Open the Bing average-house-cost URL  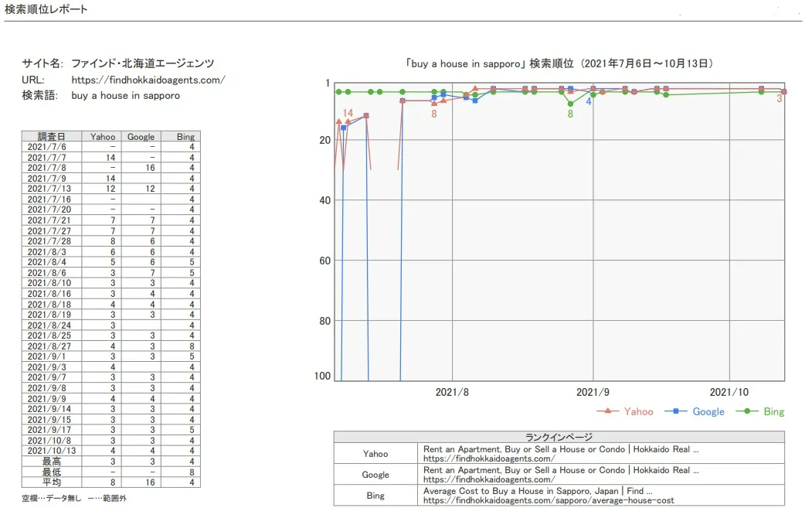[x=549, y=500]
